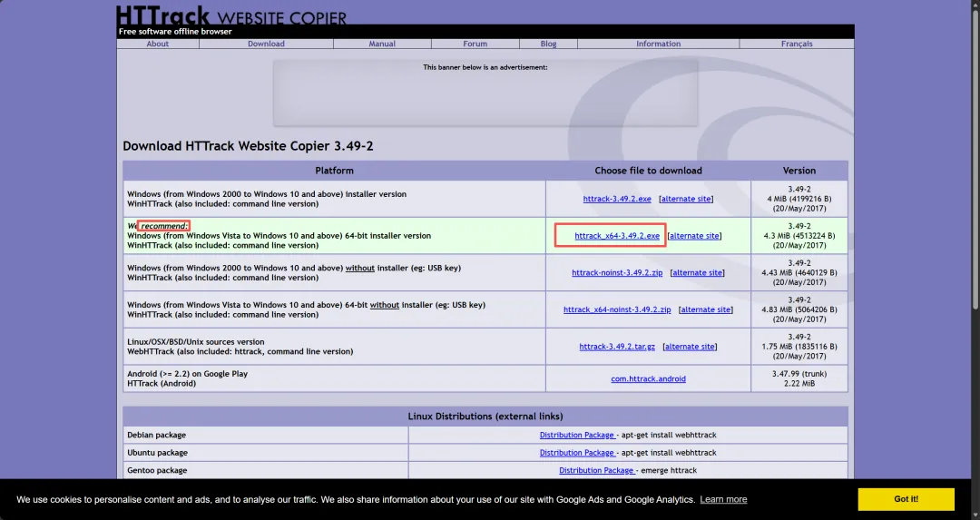Open alternate site for httrack-noinst-3.49.2.zip

point(698,272)
